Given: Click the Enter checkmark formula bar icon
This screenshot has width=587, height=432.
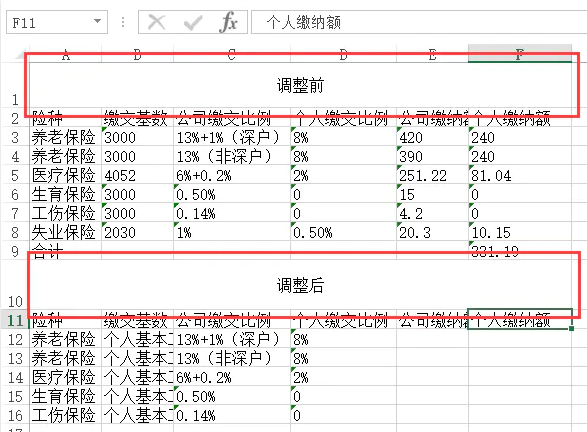Looking at the screenshot, I should (193, 23).
